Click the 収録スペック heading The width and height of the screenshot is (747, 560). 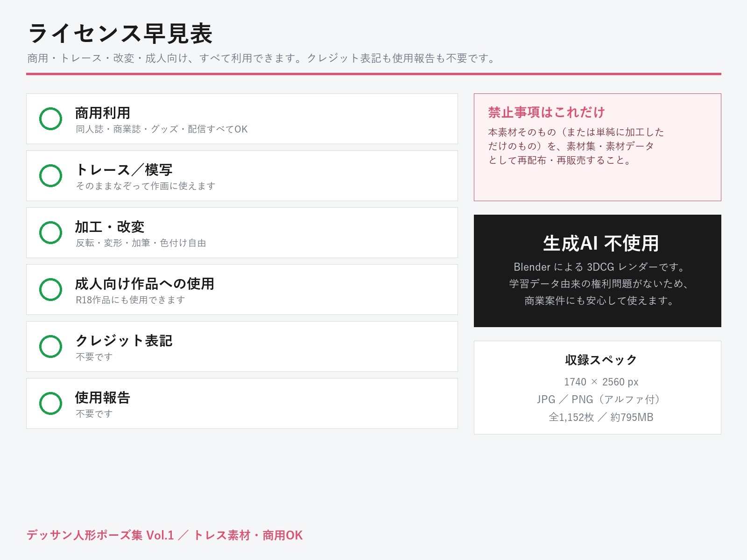coord(601,360)
